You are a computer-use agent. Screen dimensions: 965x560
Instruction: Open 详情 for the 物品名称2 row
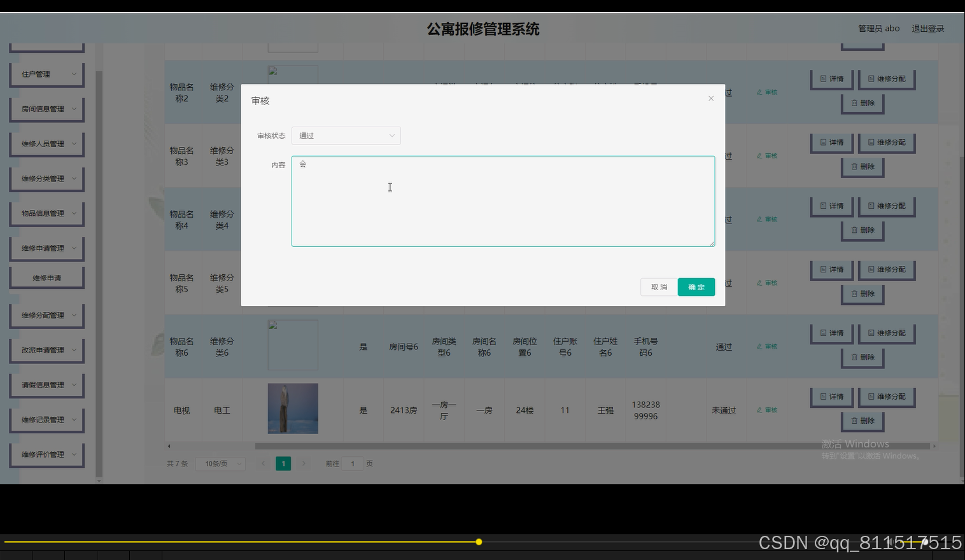831,78
